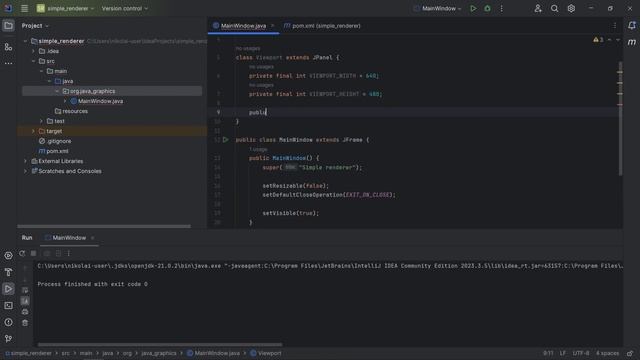Click MainWindow.java in the breadcrumb bar
640x360 pixels.
[x=213, y=353]
